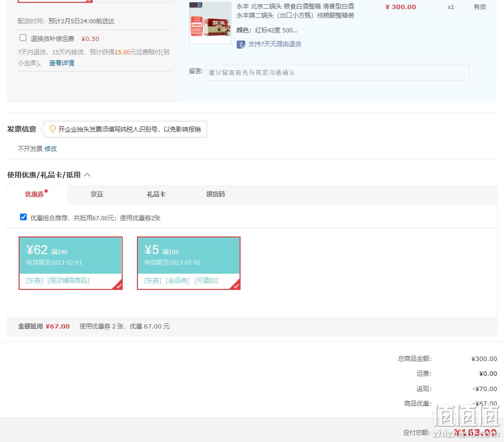The image size is (504, 442).
Task: Select the 不开发票 invoice status text
Action: coord(30,149)
